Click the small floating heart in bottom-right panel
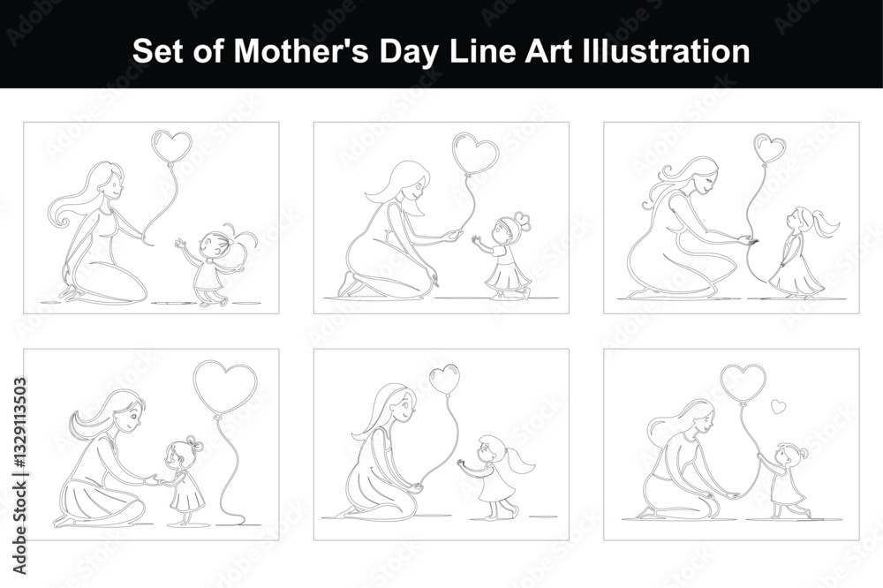The width and height of the screenshot is (883, 588). [778, 406]
